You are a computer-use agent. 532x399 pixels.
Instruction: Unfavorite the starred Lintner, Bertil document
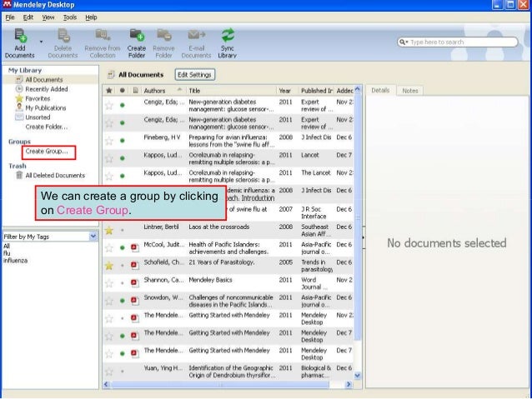(108, 230)
